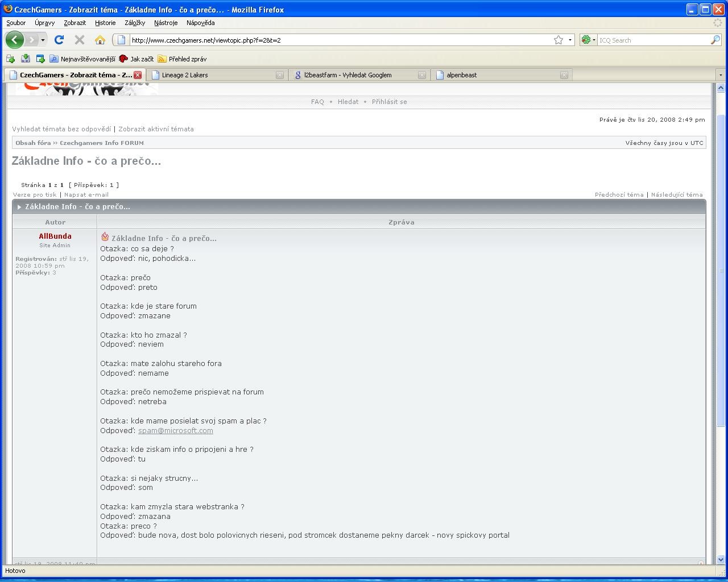Click the Zpráva column header
The width and height of the screenshot is (728, 582).
401,222
